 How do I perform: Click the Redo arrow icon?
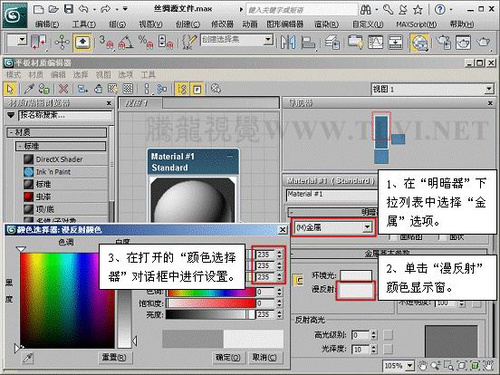coord(106,9)
